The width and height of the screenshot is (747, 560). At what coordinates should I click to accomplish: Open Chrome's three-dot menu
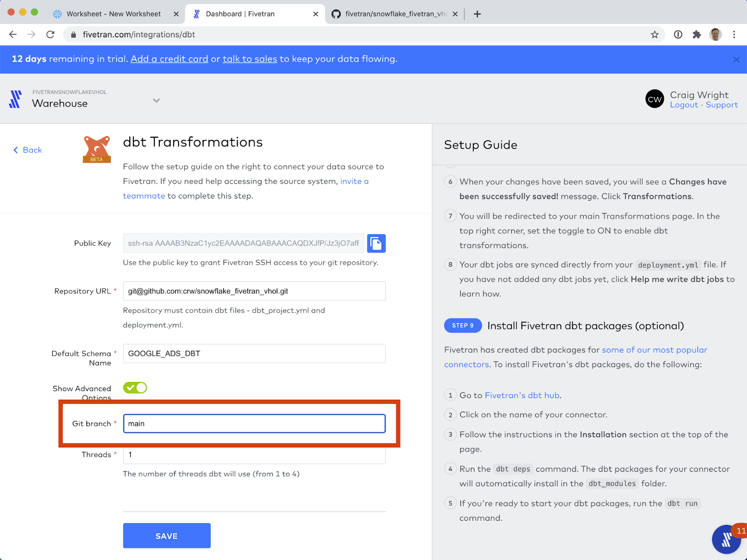coord(734,35)
